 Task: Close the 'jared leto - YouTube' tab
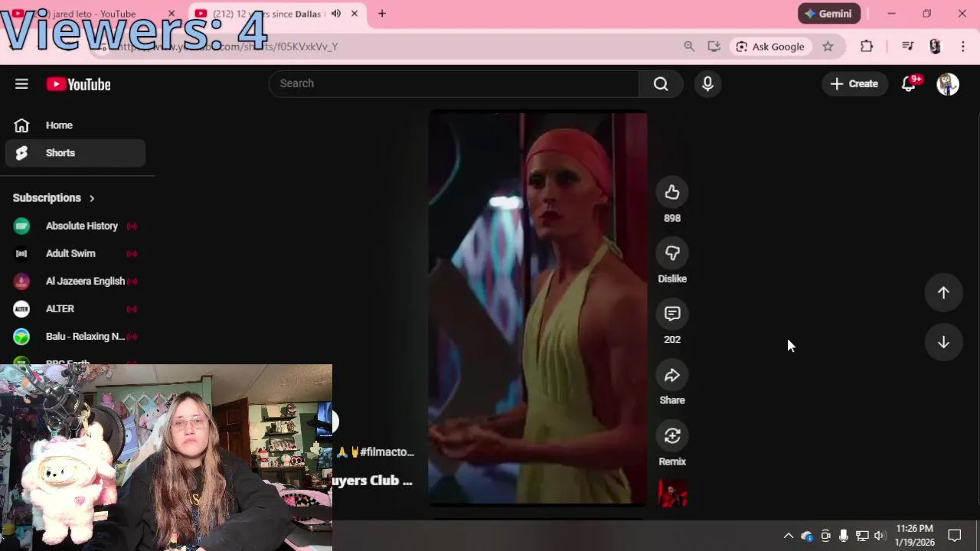pyautogui.click(x=171, y=14)
